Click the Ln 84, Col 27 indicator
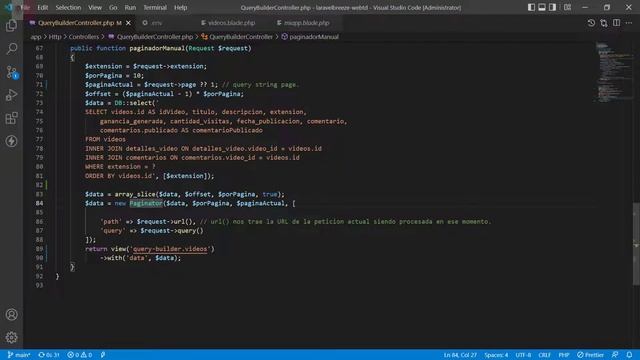This screenshot has height=360, width=640. click(460, 355)
